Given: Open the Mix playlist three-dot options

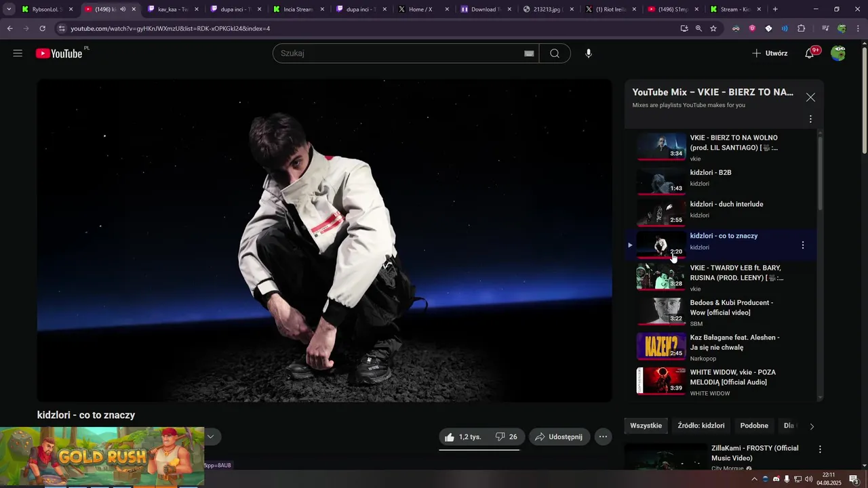Looking at the screenshot, I should (x=810, y=119).
